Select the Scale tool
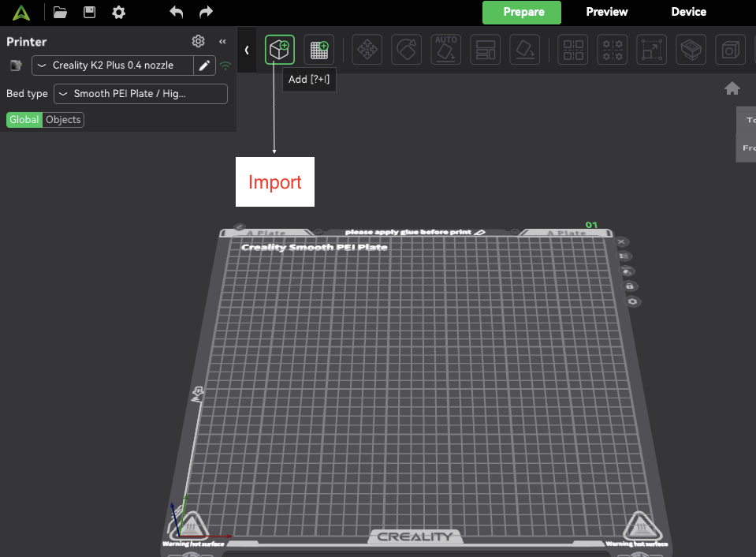 652,49
